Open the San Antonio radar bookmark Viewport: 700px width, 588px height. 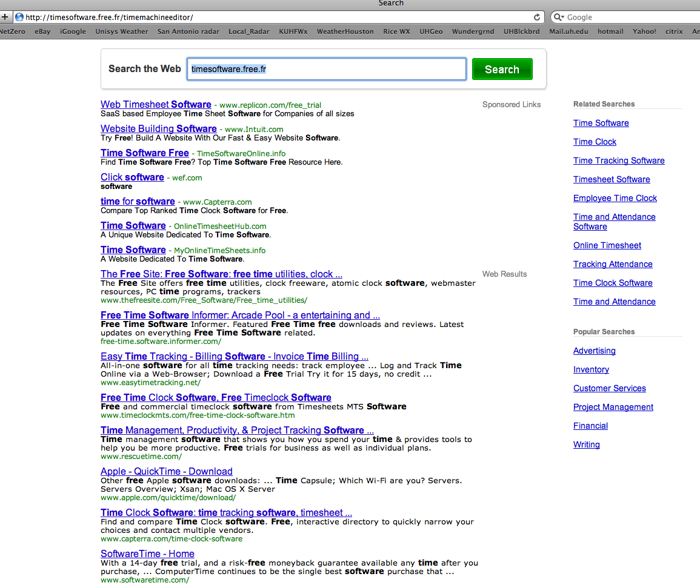coord(188,31)
